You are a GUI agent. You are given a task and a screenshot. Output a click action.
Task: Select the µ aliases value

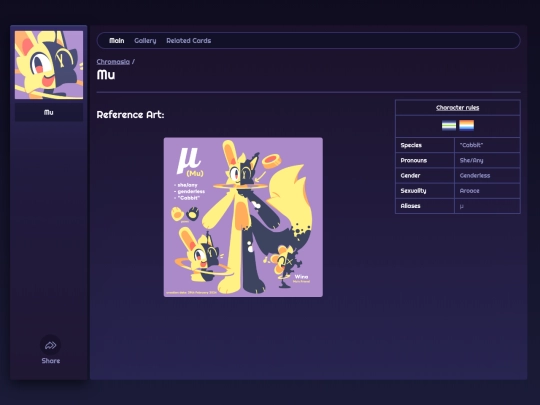[461, 206]
